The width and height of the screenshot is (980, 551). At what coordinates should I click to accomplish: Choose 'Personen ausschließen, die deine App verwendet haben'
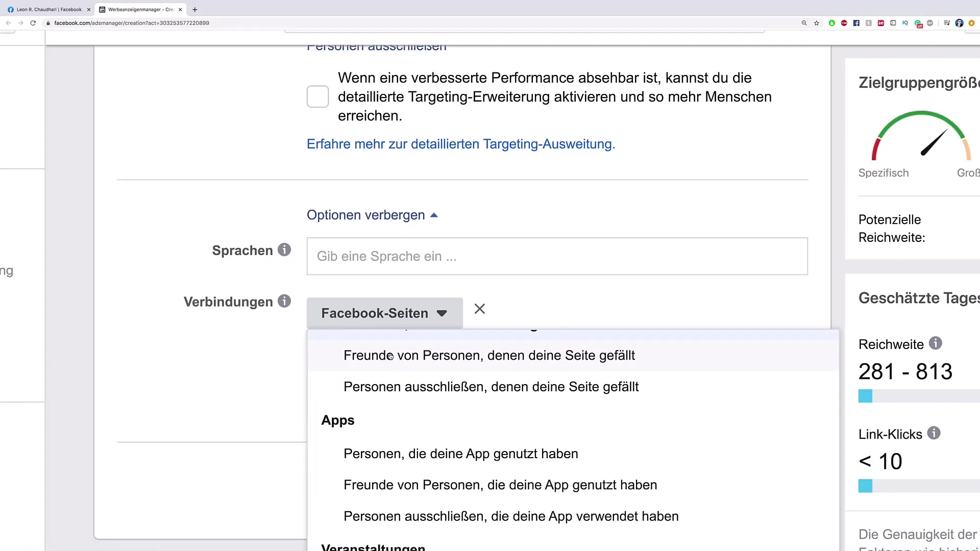coord(573,516)
